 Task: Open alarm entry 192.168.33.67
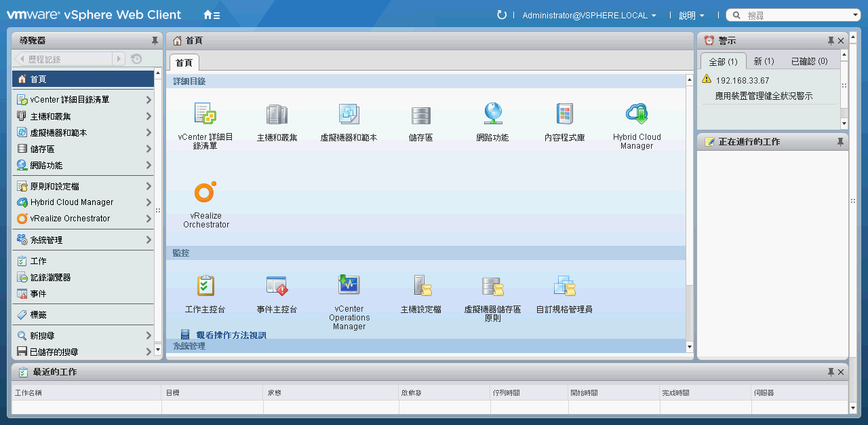(x=743, y=80)
